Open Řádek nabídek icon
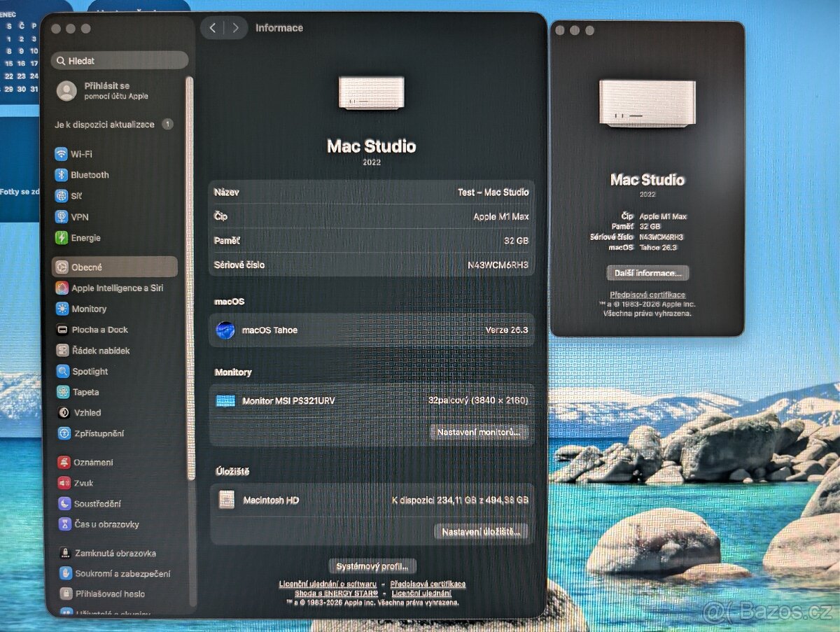This screenshot has height=632, width=840. (63, 351)
